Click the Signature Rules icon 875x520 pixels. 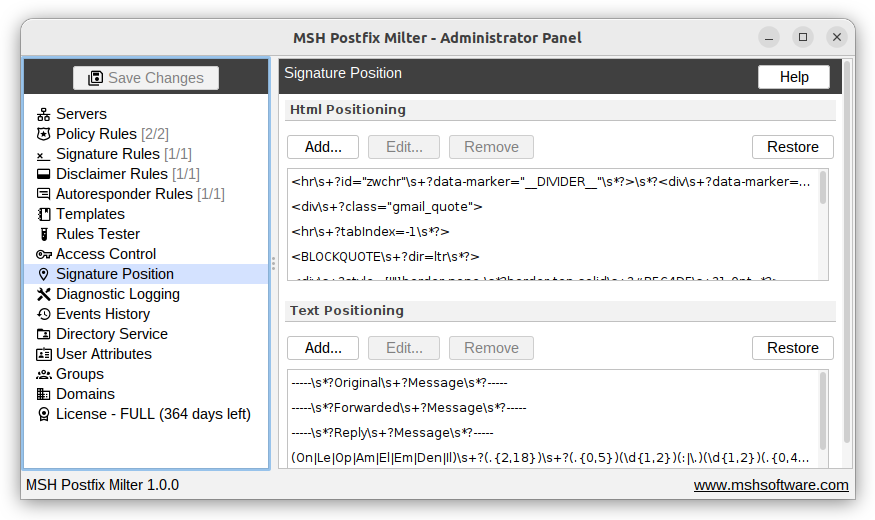tap(44, 154)
